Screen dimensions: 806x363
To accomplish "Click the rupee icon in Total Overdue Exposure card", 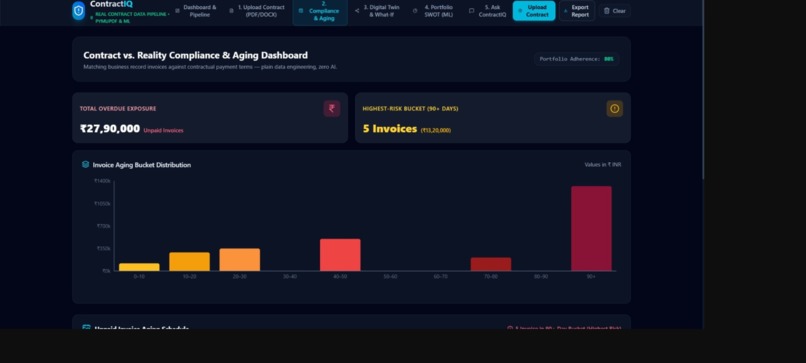I will pyautogui.click(x=332, y=108).
